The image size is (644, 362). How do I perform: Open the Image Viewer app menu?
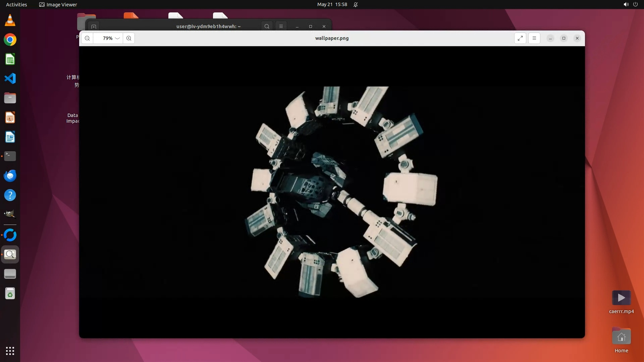[58, 5]
